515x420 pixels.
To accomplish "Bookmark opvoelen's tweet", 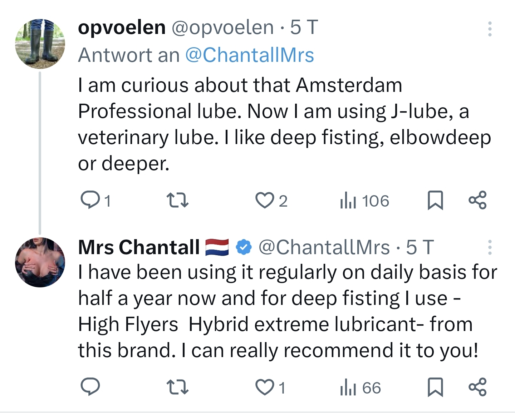I will pos(435,200).
